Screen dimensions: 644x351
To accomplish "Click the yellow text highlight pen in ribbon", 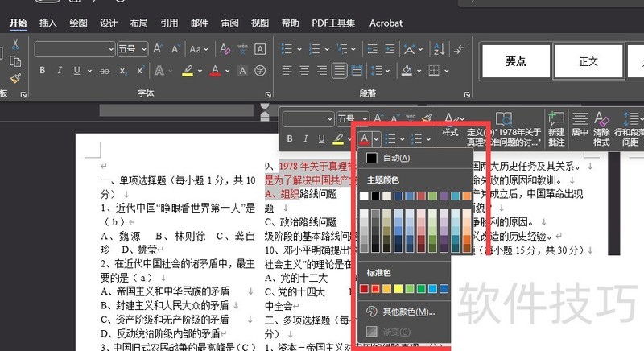I will (x=187, y=70).
